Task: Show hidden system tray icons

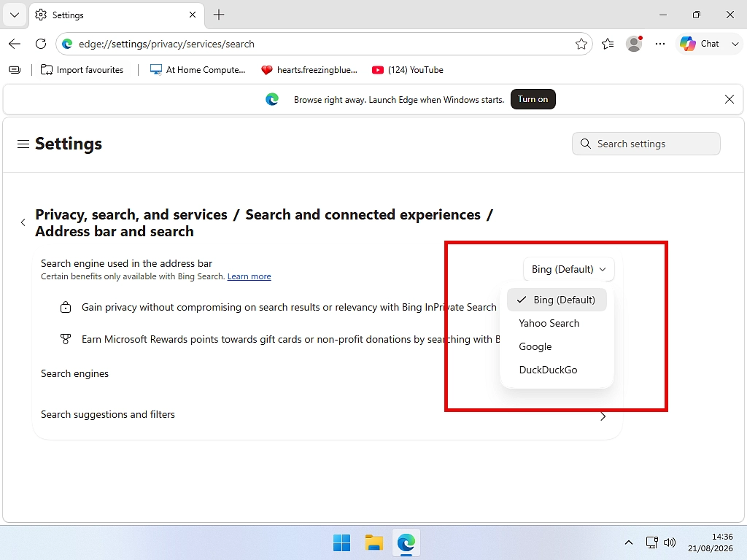Action: [x=629, y=542]
